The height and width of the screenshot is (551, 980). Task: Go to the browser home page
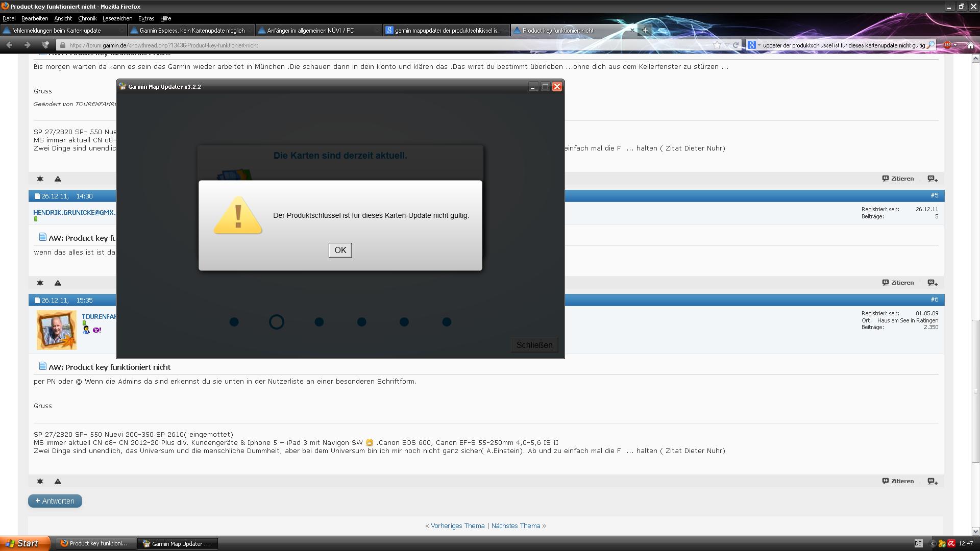970,45
